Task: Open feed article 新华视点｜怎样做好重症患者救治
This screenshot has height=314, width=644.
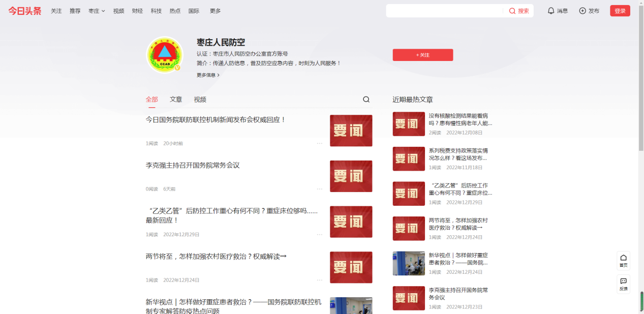Action: pyautogui.click(x=233, y=306)
